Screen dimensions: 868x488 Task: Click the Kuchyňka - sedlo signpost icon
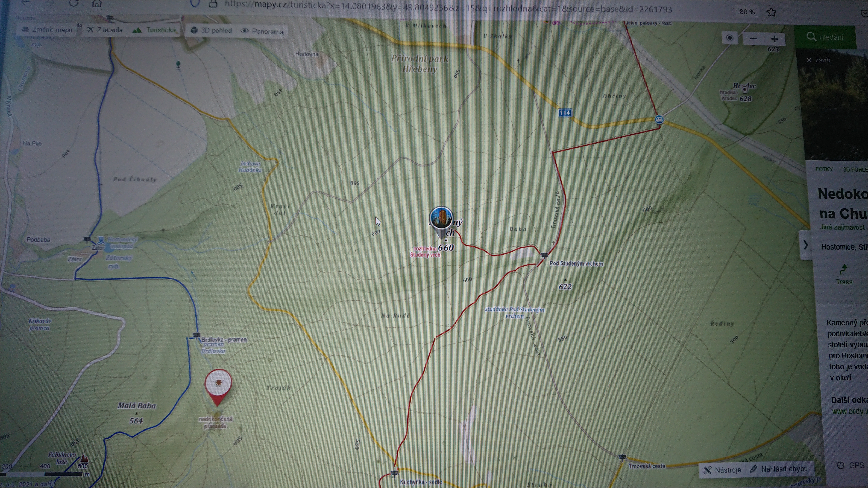click(x=394, y=474)
